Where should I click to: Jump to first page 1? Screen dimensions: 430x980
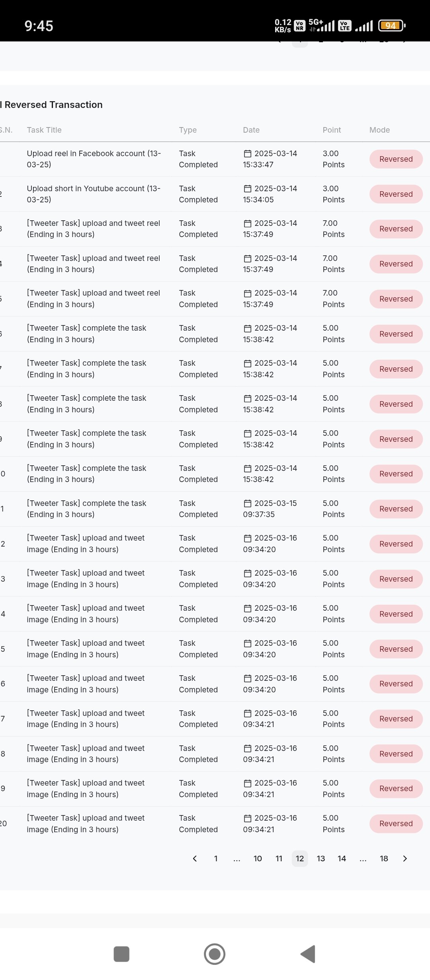pos(216,858)
